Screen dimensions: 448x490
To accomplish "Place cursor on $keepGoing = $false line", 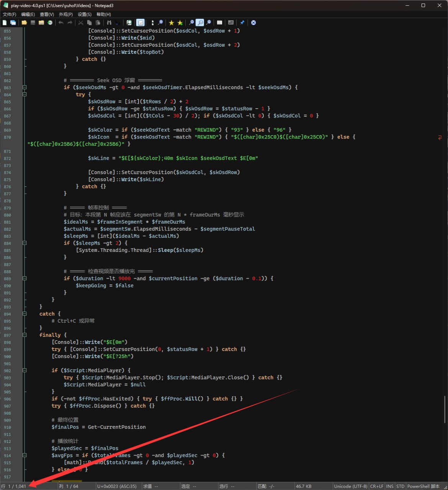I will pyautogui.click(x=105, y=286).
